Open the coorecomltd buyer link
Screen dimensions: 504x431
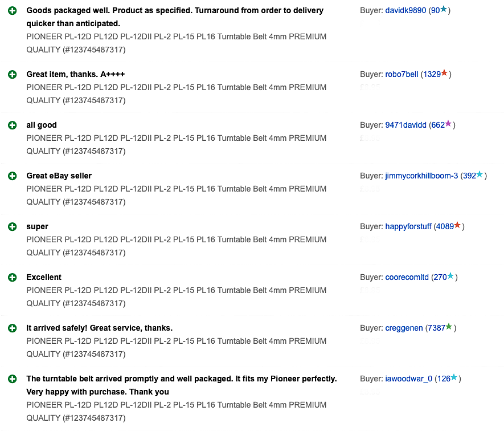pyautogui.click(x=407, y=278)
